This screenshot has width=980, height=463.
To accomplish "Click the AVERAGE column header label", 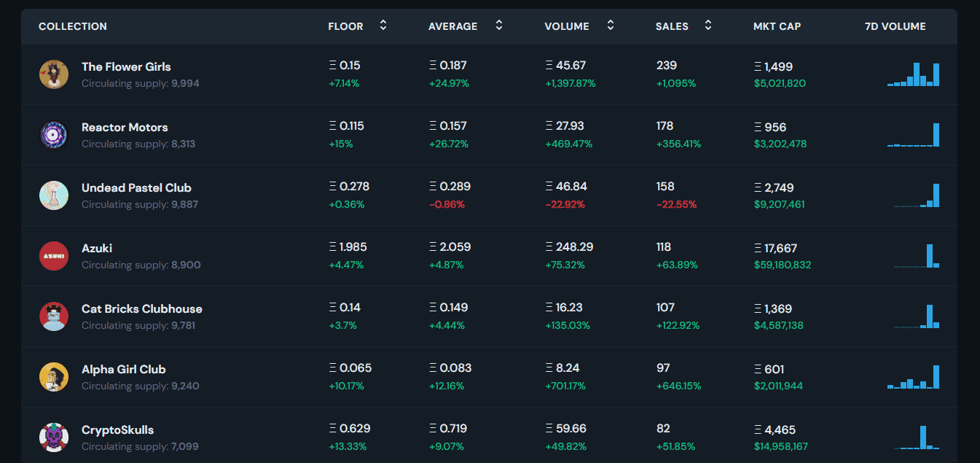I will tap(453, 26).
